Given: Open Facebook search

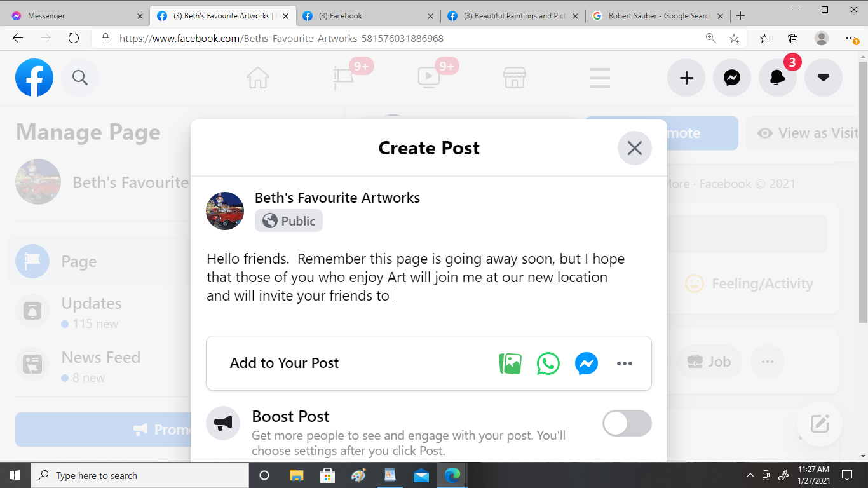Looking at the screenshot, I should [80, 78].
